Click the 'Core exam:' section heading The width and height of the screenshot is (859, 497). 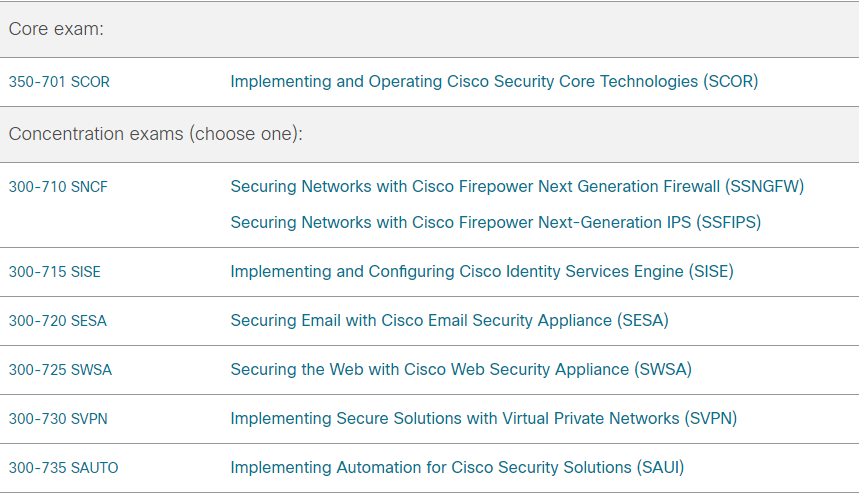coord(57,29)
